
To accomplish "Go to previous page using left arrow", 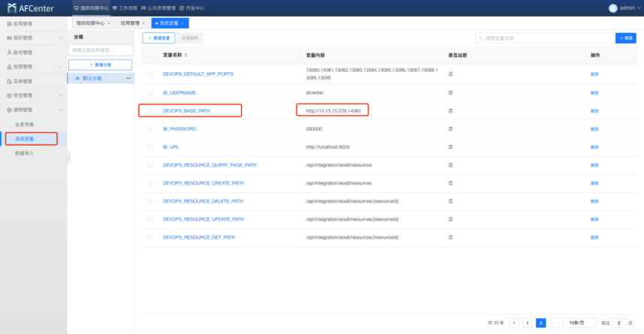I will click(x=514, y=323).
